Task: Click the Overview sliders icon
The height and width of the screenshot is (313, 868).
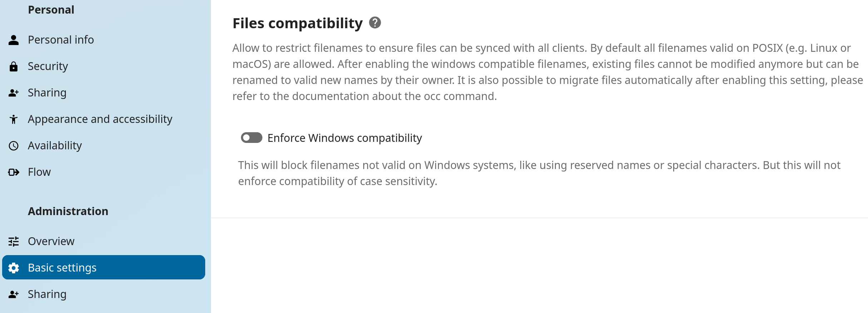Action: click(x=14, y=241)
